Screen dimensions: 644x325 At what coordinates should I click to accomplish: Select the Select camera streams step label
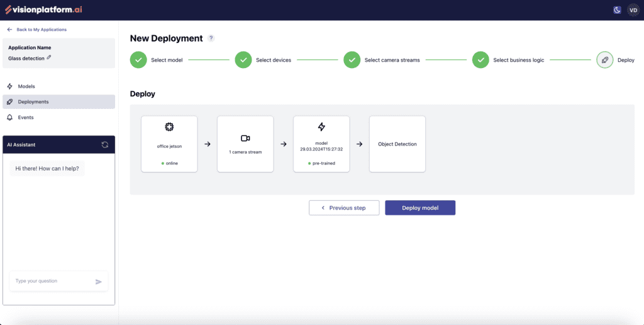click(392, 60)
